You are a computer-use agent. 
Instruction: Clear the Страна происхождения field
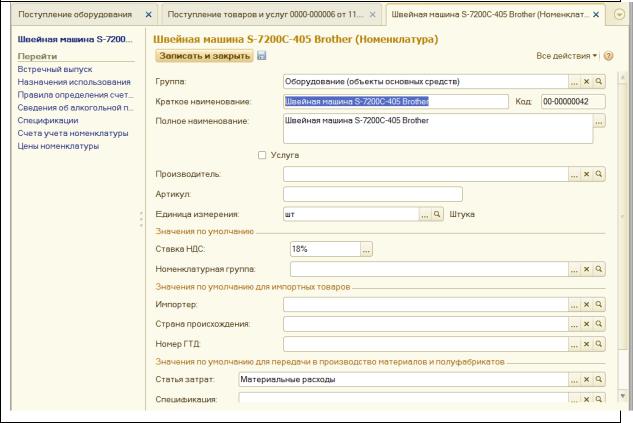[587, 324]
